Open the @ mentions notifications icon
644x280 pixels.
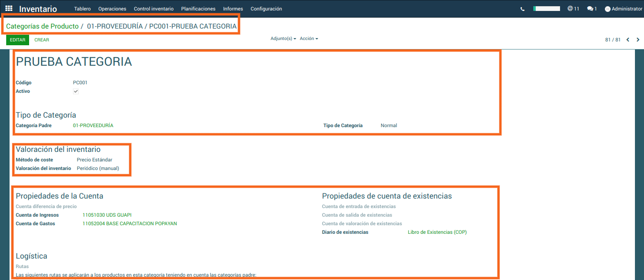point(573,9)
